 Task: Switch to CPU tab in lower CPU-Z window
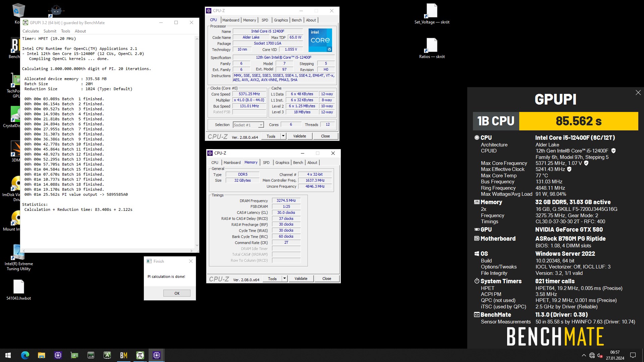pos(215,163)
